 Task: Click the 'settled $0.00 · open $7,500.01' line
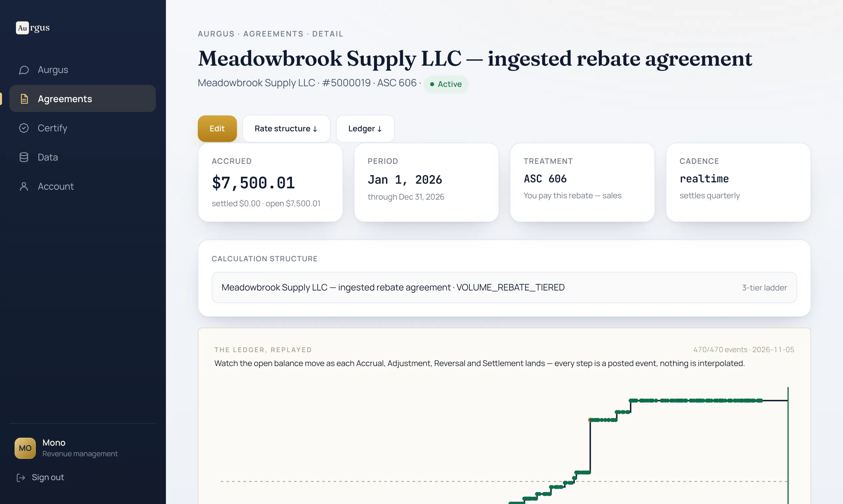266,204
